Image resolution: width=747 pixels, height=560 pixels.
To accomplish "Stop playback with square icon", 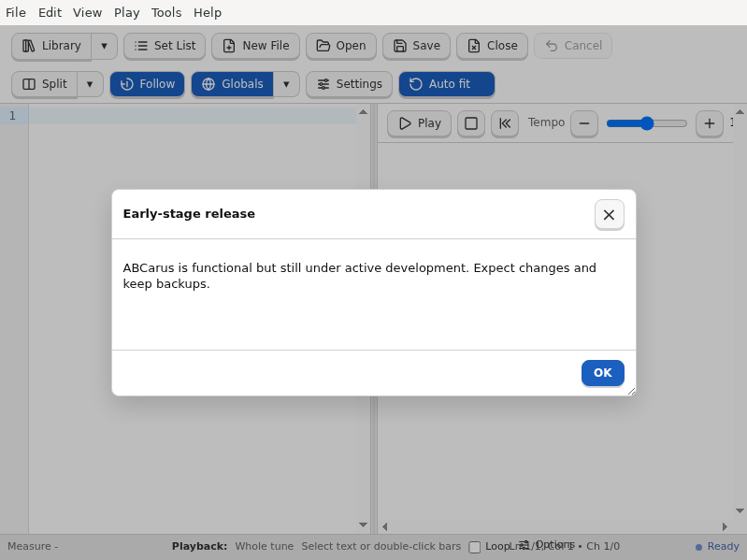I will tap(471, 123).
